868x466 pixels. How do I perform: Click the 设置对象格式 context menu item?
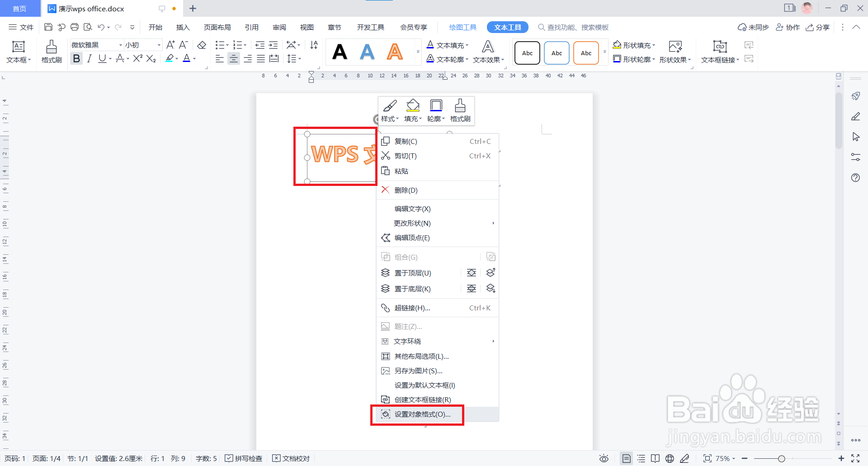click(x=421, y=414)
